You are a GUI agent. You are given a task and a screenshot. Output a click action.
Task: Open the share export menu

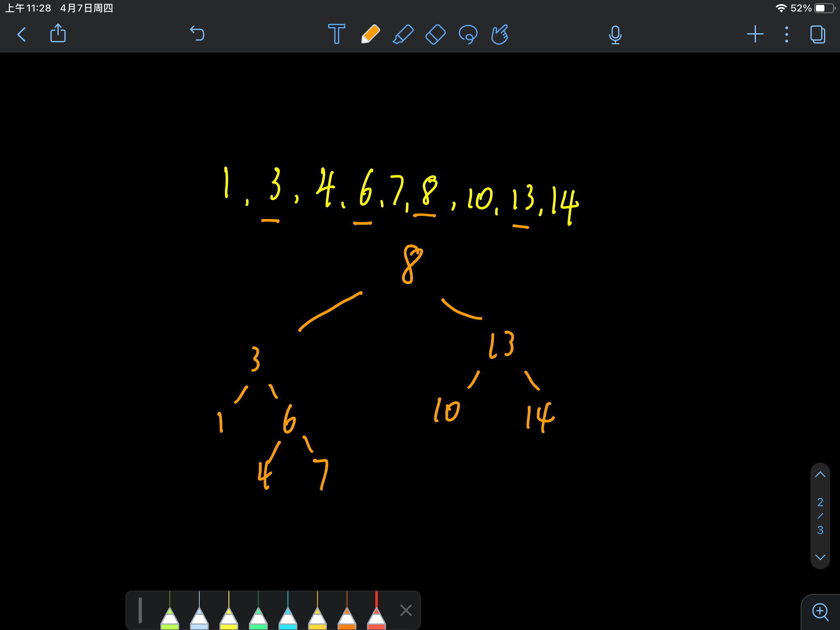pos(58,34)
